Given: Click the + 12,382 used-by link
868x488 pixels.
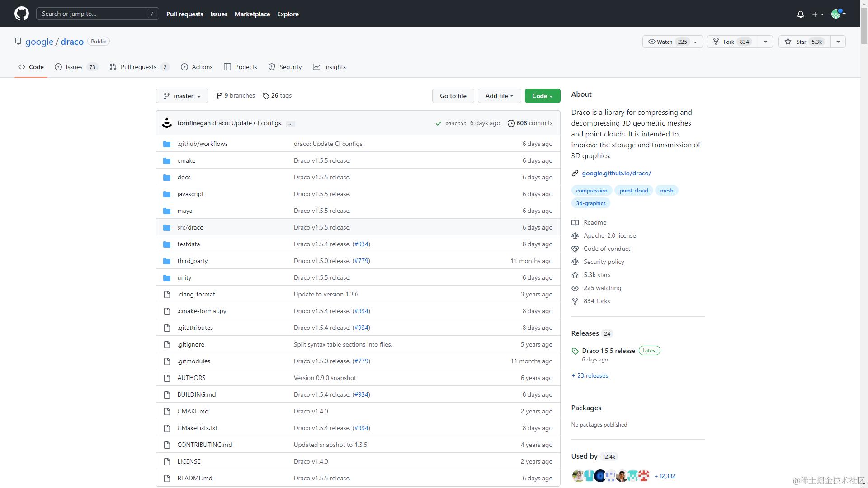Looking at the screenshot, I should click(x=665, y=476).
